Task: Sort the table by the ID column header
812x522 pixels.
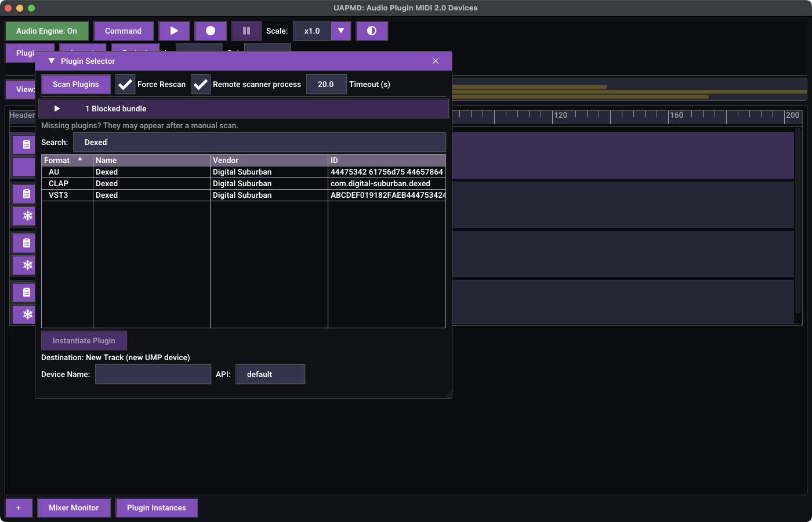Action: (x=387, y=160)
